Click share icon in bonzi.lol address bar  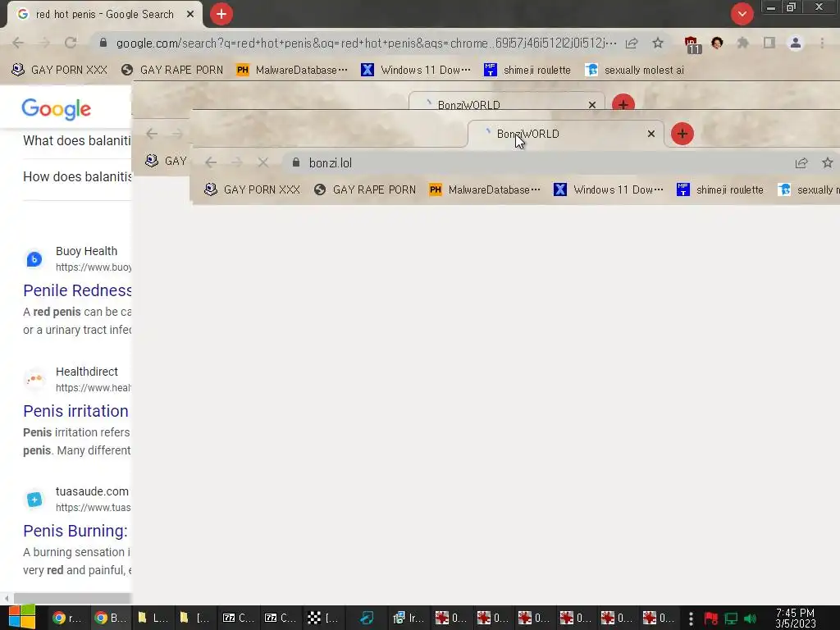pos(801,163)
